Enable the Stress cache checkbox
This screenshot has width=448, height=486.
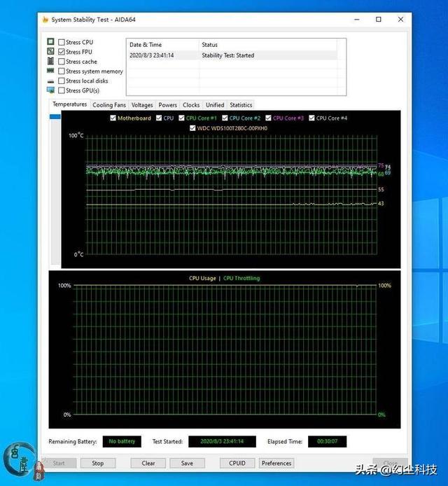(x=62, y=62)
